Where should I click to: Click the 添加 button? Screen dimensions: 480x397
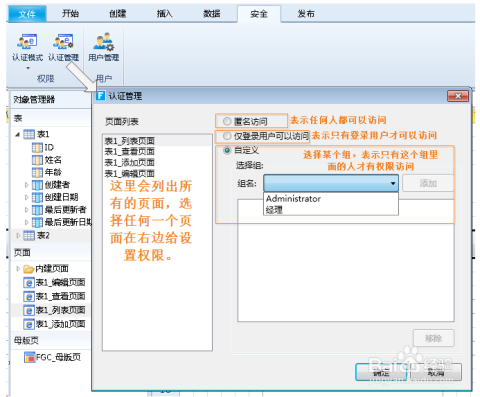pos(428,183)
